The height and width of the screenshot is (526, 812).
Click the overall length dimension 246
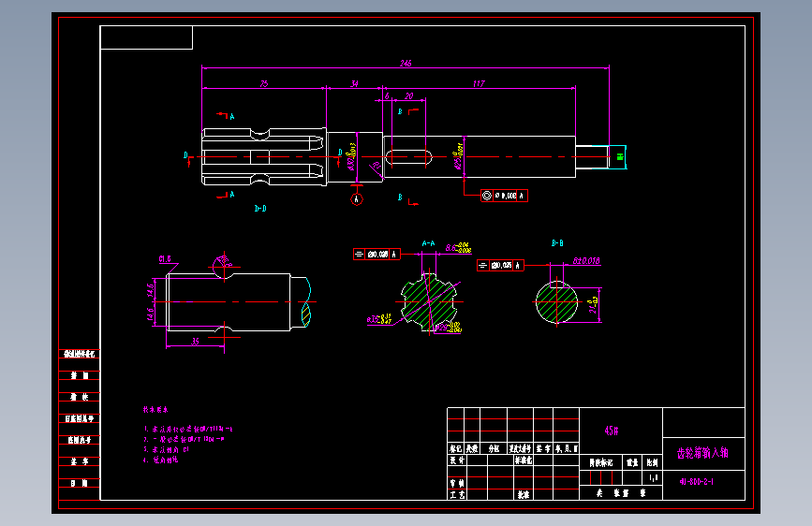coord(406,63)
